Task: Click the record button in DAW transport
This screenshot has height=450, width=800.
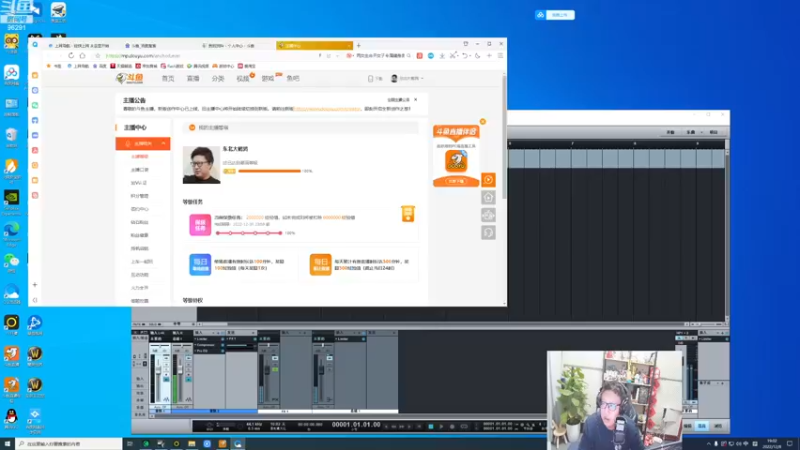Action: [452, 427]
